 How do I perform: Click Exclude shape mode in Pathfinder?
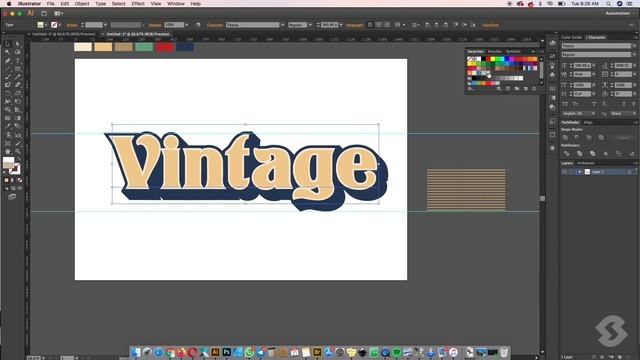pos(601,138)
